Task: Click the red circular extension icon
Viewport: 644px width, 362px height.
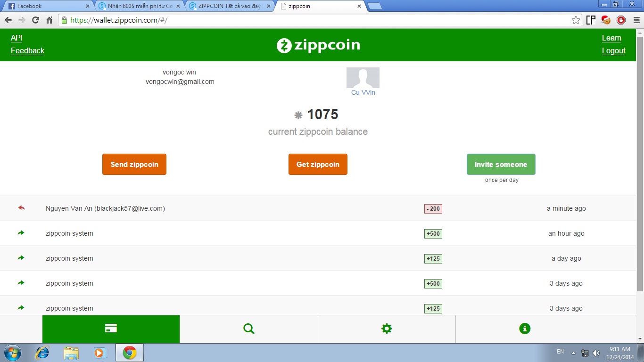Action: pos(621,20)
